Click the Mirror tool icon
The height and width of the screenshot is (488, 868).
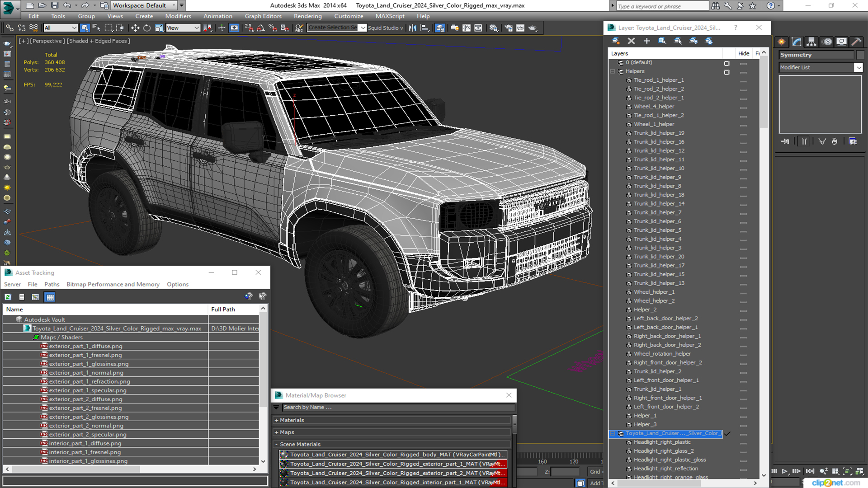(412, 28)
